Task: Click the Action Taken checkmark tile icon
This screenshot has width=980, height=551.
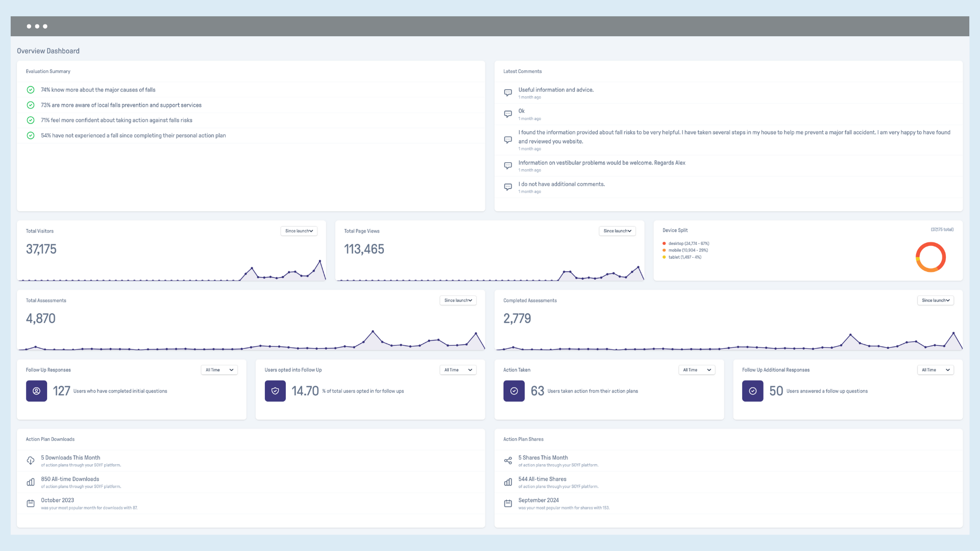Action: point(513,391)
